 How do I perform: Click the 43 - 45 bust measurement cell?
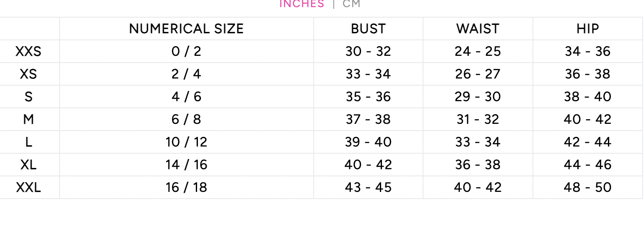tap(368, 187)
